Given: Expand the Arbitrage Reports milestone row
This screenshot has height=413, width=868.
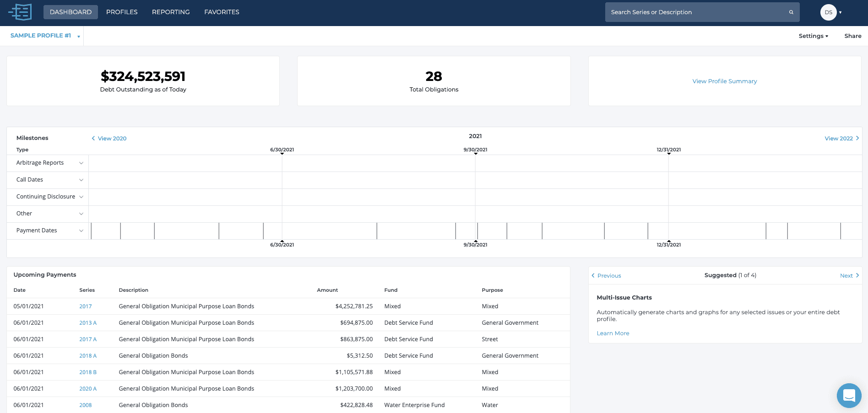Looking at the screenshot, I should coord(81,163).
